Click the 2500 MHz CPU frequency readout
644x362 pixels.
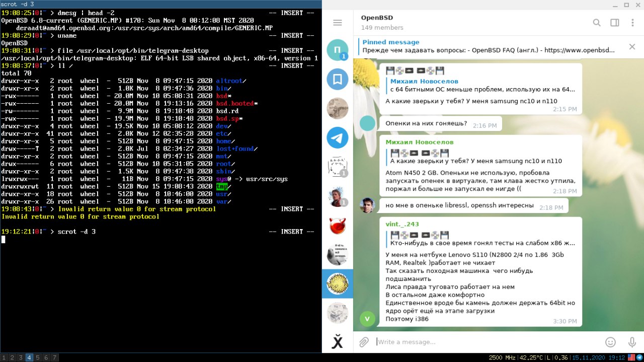pyautogui.click(x=503, y=358)
